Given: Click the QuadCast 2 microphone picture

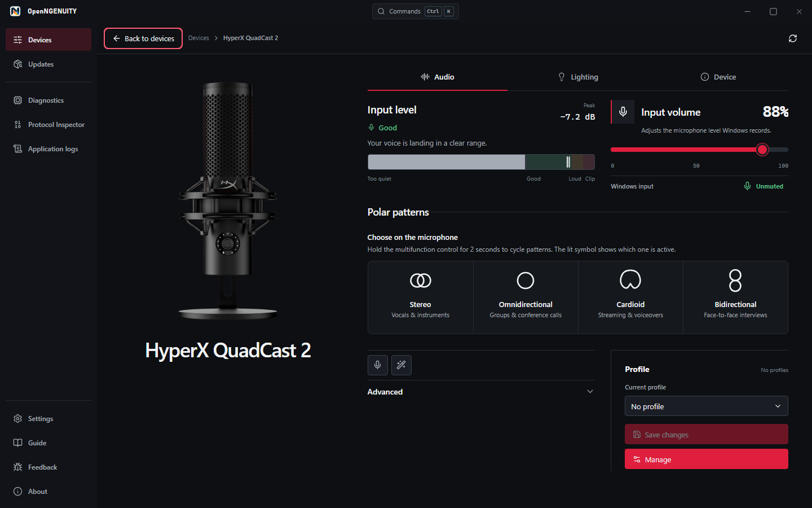Looking at the screenshot, I should coord(228,201).
